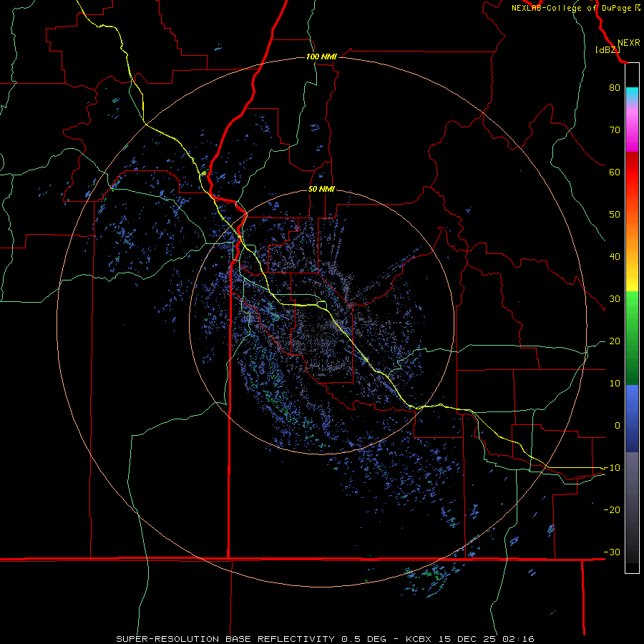This screenshot has height=644, width=644.
Task: Click the NEXR label above color scale
Action: (x=629, y=43)
